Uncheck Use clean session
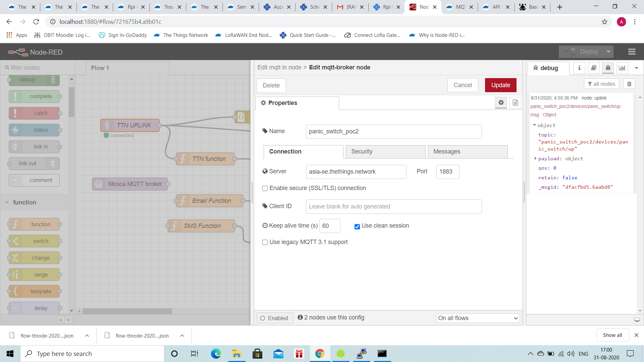The width and height of the screenshot is (644, 362). pos(357,227)
